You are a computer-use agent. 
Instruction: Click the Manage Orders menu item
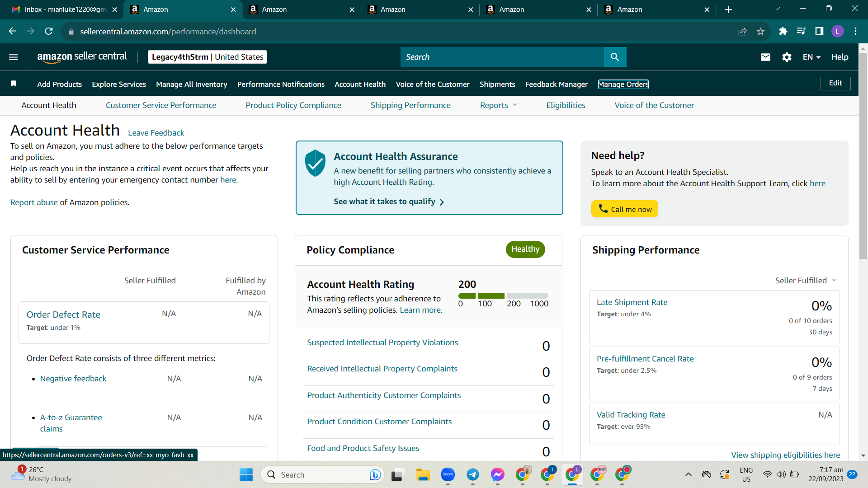coord(623,84)
